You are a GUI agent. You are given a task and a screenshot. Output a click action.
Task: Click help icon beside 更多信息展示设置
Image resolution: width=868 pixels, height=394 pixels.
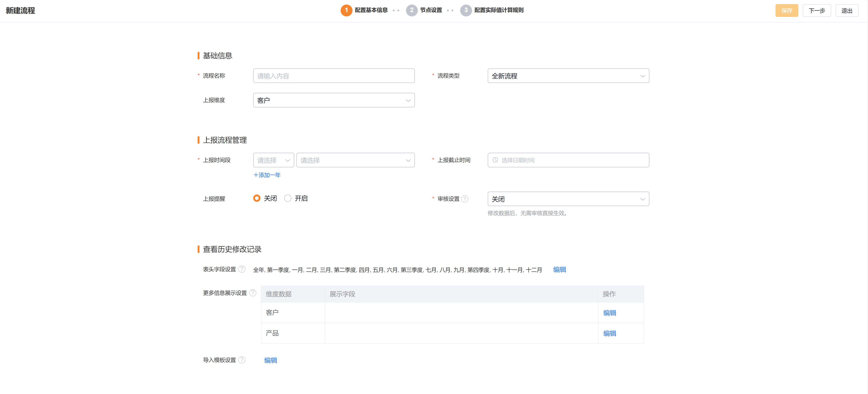tap(253, 293)
